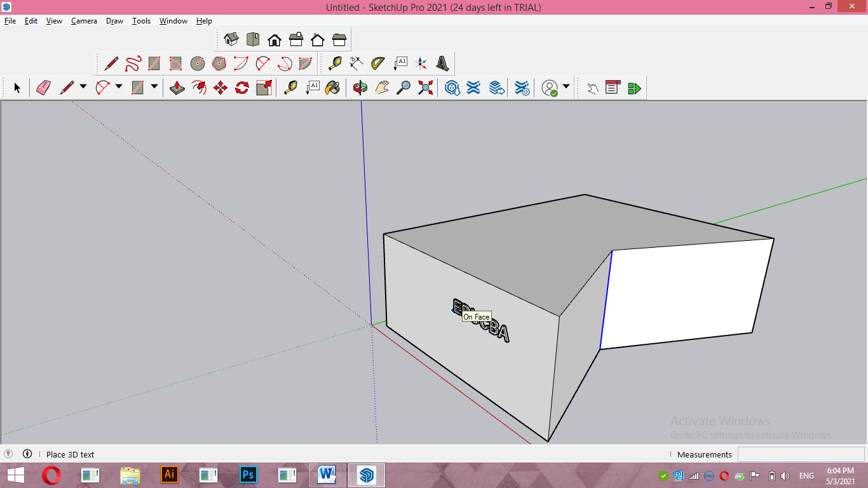Choose the Circle tool
This screenshot has height=488, width=868.
click(198, 64)
